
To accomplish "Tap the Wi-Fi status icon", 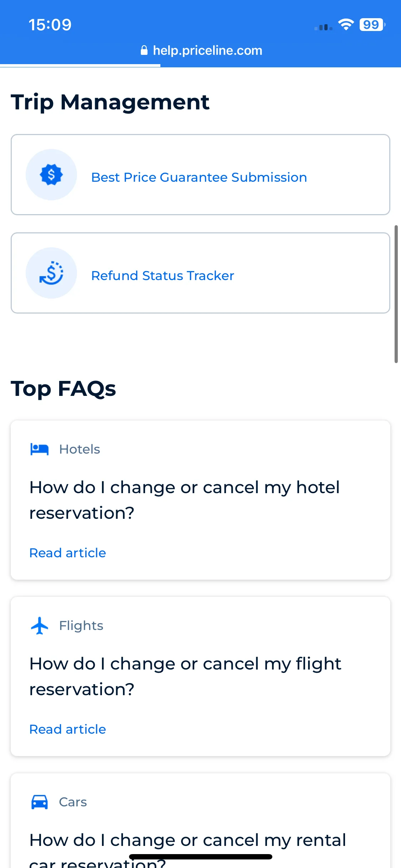I will point(346,25).
